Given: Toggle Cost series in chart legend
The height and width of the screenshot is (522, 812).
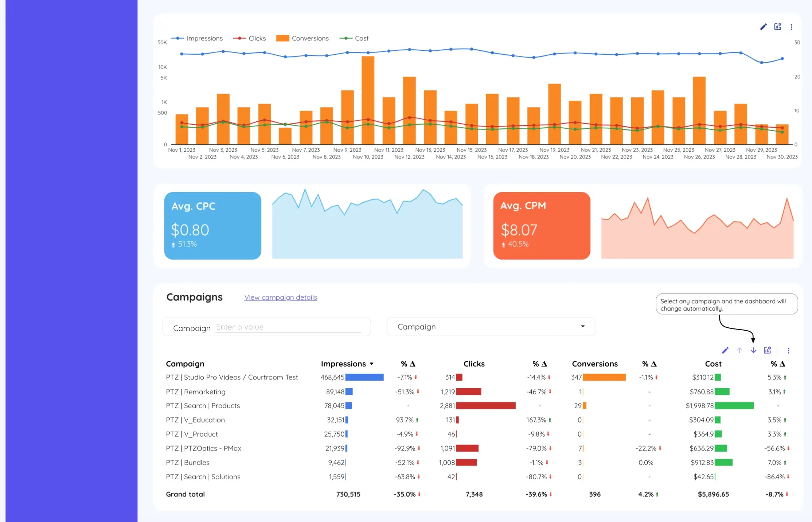Looking at the screenshot, I should coord(354,38).
